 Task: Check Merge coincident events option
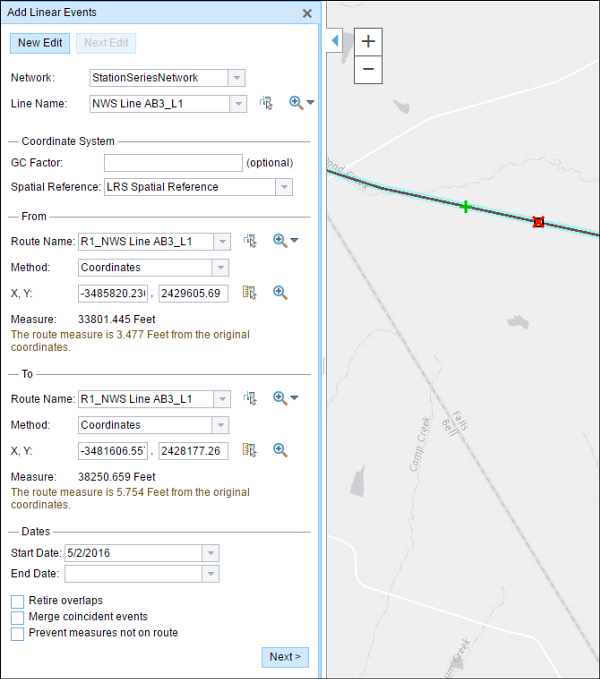18,617
